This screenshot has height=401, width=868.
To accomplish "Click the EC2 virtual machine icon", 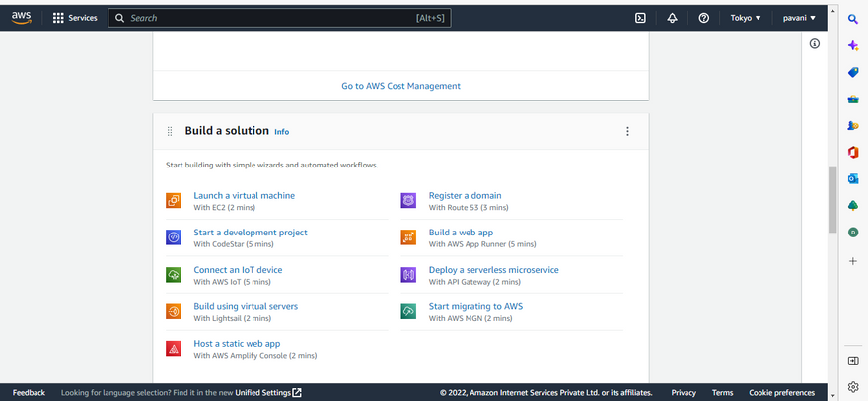I will coord(174,201).
